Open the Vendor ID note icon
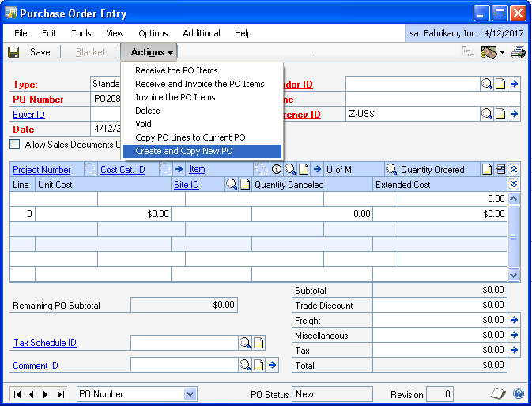Viewport: 532px width, 406px height. pyautogui.click(x=500, y=84)
